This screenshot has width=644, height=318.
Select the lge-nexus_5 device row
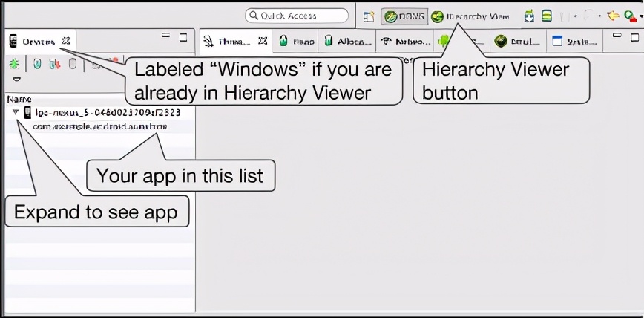(100, 112)
